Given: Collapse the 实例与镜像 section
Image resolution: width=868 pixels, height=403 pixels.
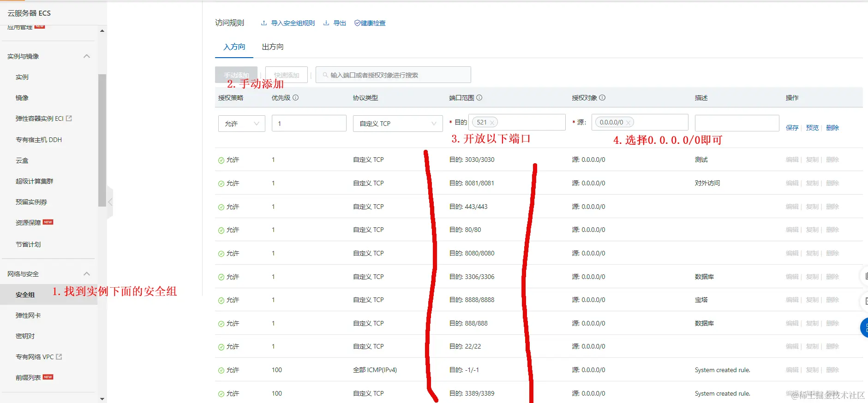Looking at the screenshot, I should click(x=86, y=56).
